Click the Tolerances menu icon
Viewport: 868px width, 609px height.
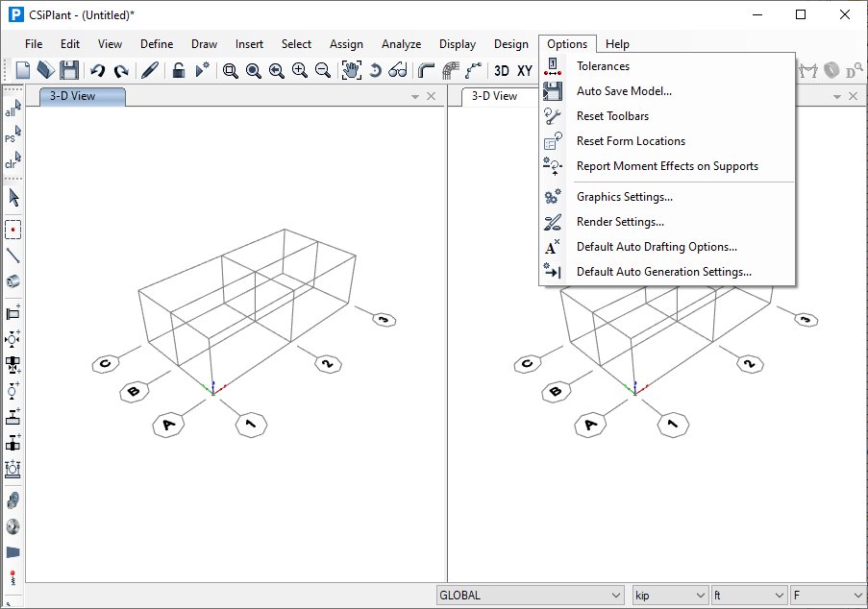pos(553,66)
